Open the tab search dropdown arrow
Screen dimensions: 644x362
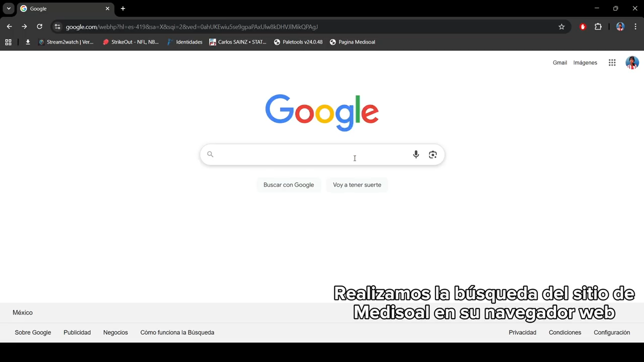(9, 8)
